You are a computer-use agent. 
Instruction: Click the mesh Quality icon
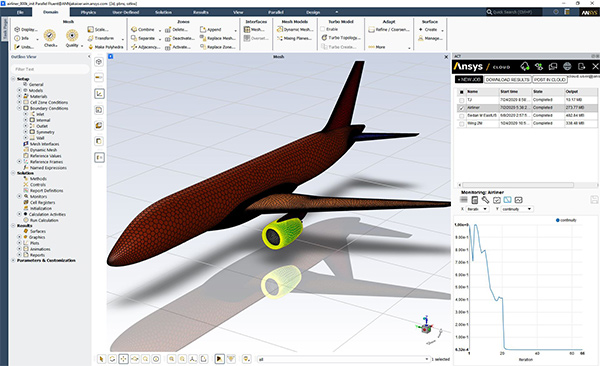pyautogui.click(x=72, y=36)
